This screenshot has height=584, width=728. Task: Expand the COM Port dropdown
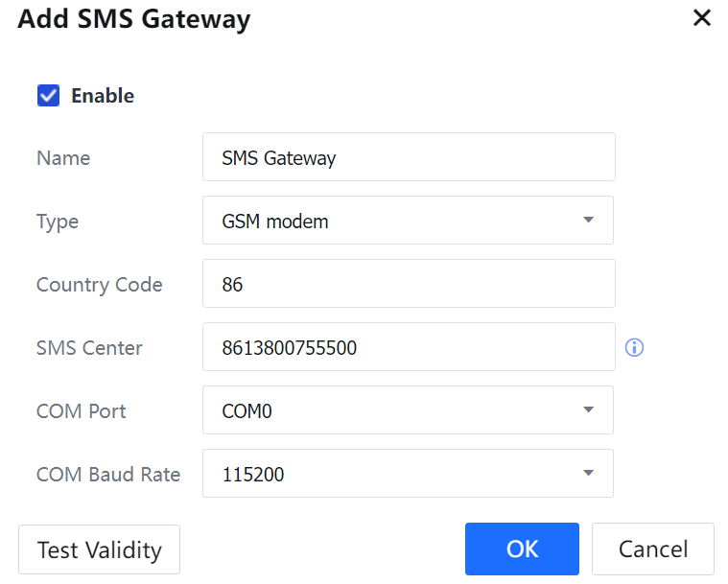pos(408,410)
